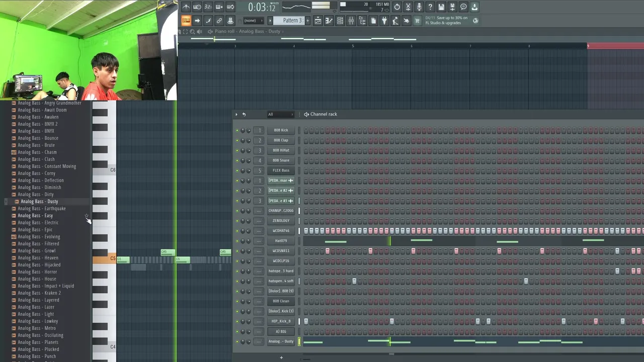644x362 pixels.
Task: Mute the 808 Clean channel
Action: tap(237, 301)
